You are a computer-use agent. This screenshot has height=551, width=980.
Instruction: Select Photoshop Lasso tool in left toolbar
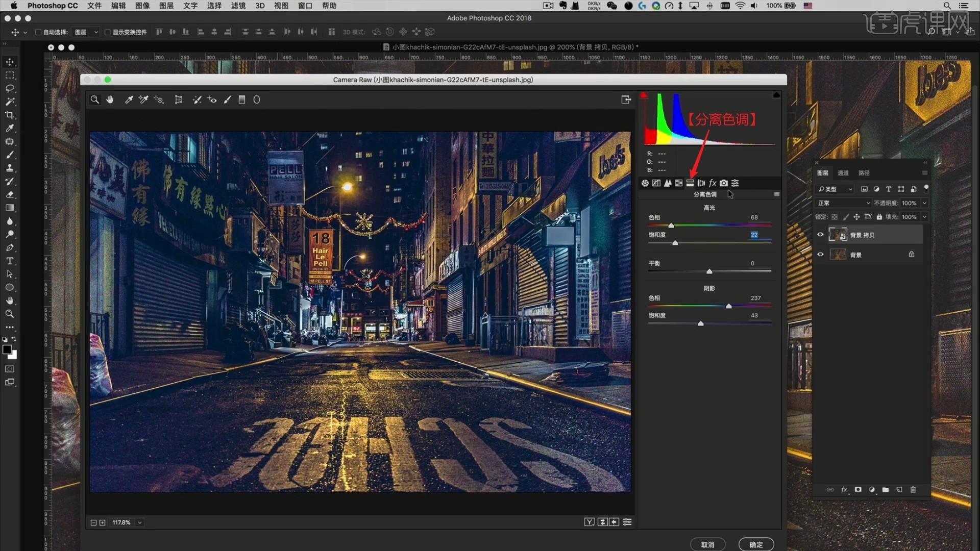(10, 88)
